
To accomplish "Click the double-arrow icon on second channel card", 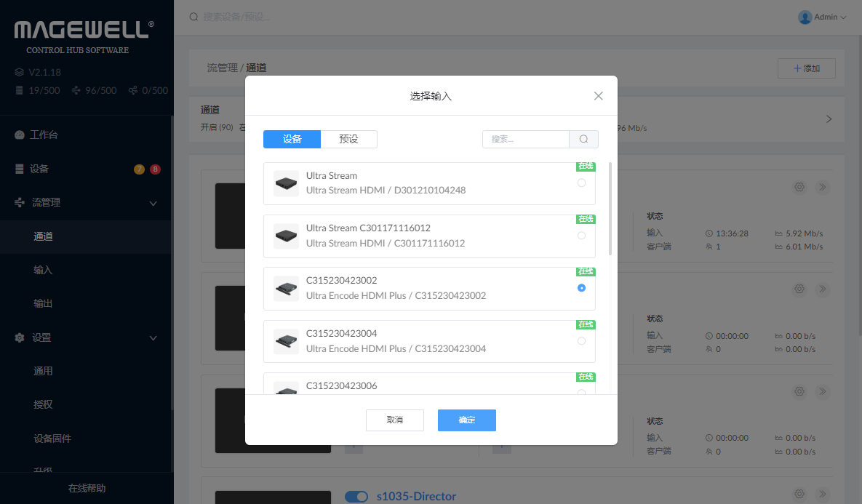I will pos(823,289).
